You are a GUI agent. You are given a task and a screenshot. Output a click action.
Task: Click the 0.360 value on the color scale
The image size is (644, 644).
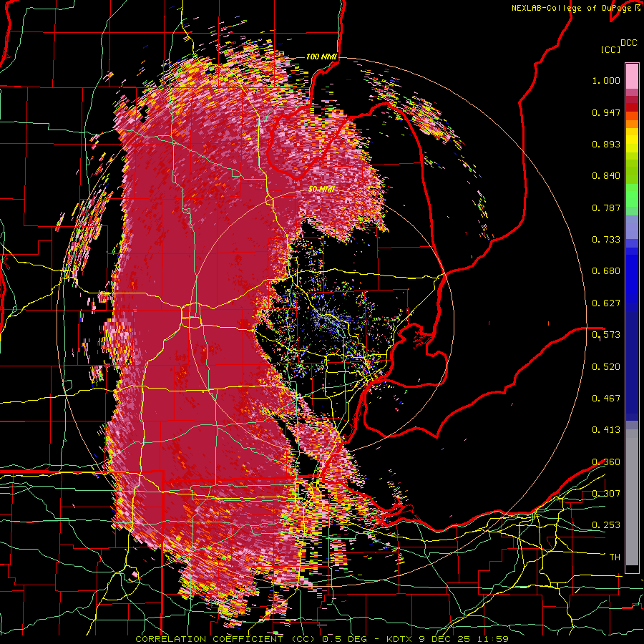[606, 462]
